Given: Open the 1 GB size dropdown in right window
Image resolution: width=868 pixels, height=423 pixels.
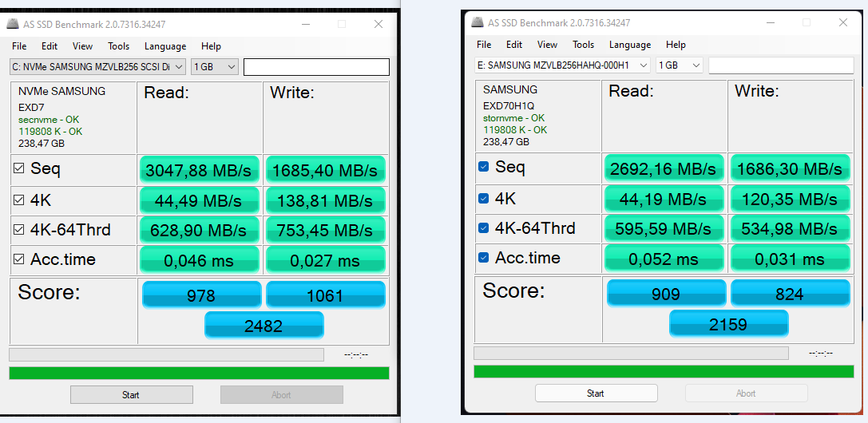Looking at the screenshot, I should tap(680, 65).
